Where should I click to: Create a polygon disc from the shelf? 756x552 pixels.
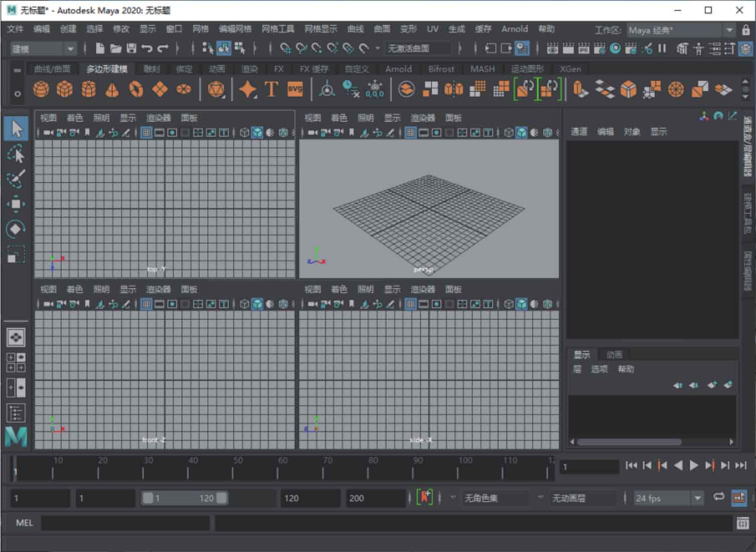tap(184, 89)
